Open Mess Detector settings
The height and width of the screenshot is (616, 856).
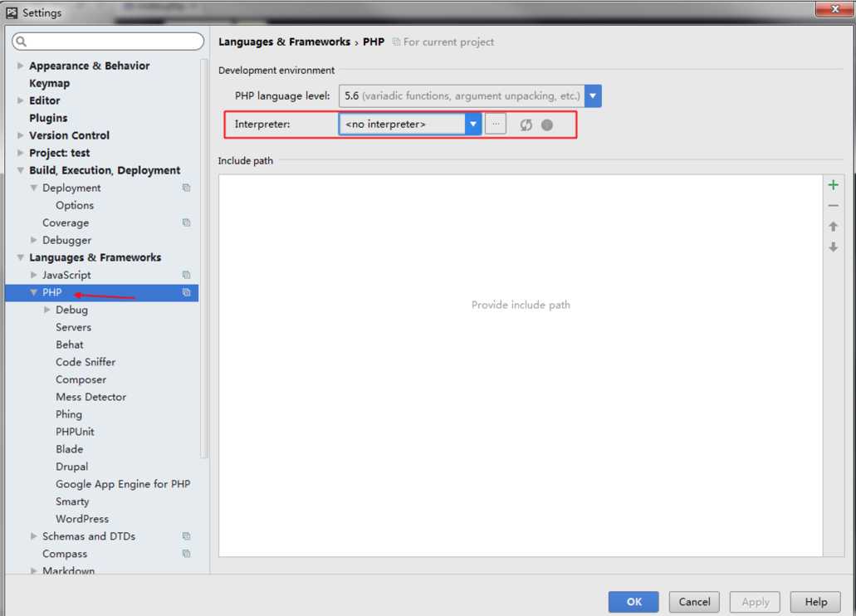[90, 397]
